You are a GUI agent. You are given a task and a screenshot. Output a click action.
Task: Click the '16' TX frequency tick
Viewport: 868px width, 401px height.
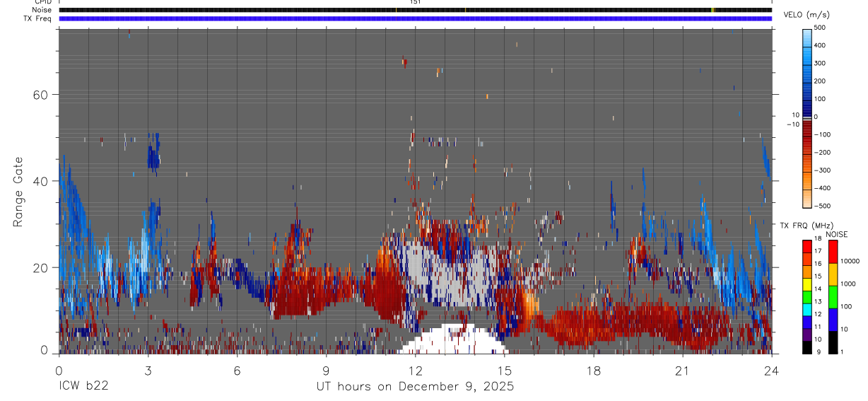pyautogui.click(x=818, y=264)
